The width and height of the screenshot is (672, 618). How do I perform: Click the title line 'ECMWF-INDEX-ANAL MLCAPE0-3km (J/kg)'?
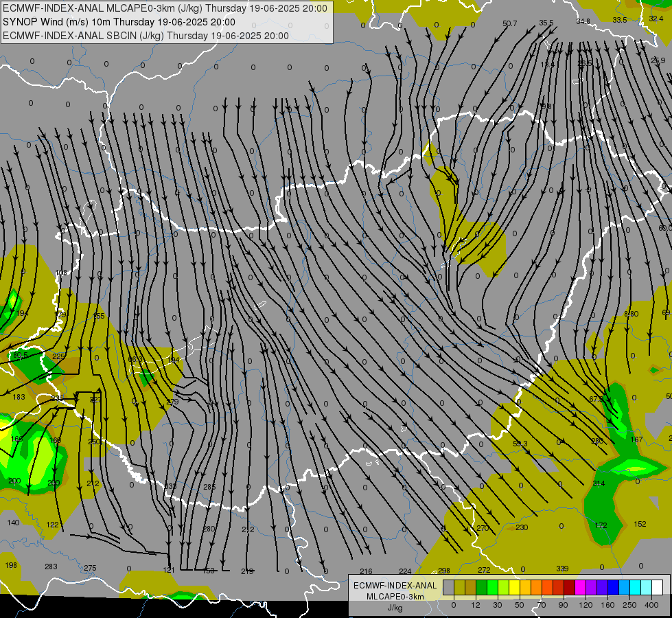(x=165, y=8)
